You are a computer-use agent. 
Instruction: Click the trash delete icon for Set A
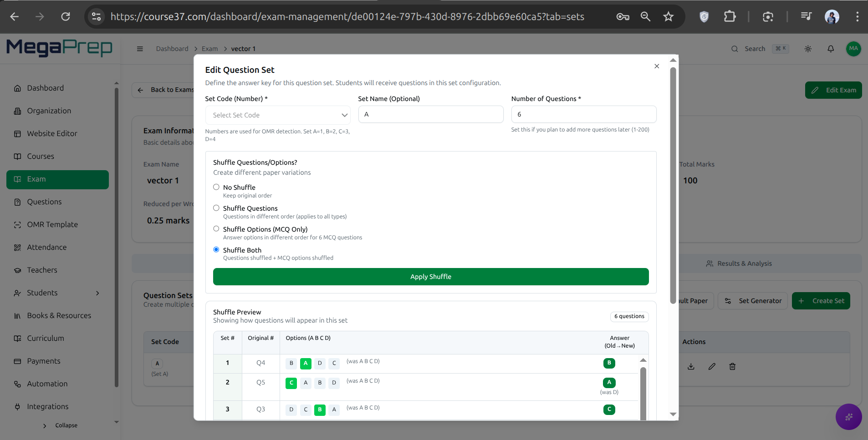pyautogui.click(x=732, y=366)
